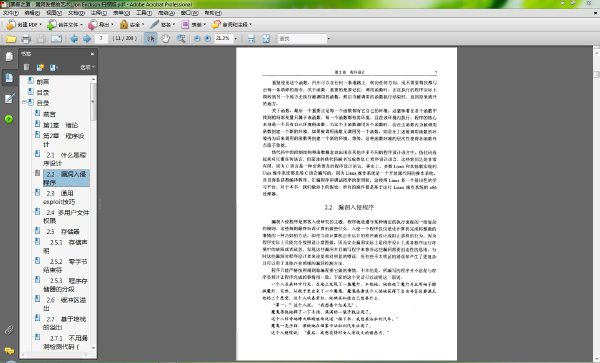
Task: Open the Comments panel icon
Action: 9,350
